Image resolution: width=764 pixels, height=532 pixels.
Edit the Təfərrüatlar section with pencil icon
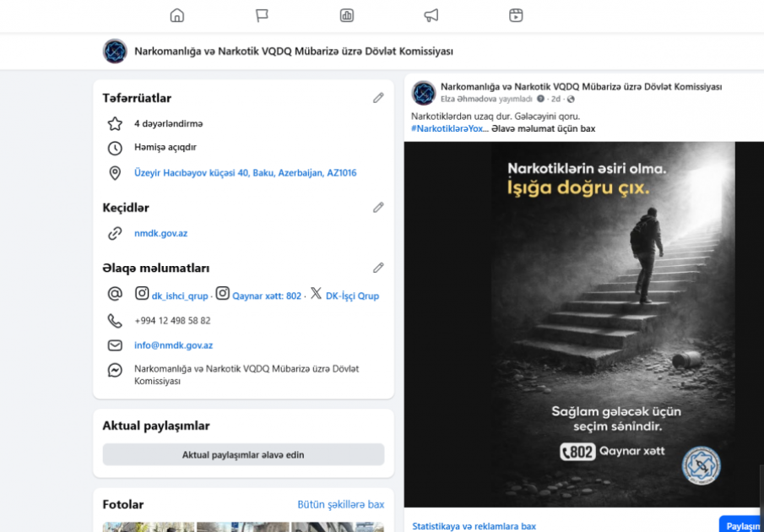(378, 98)
